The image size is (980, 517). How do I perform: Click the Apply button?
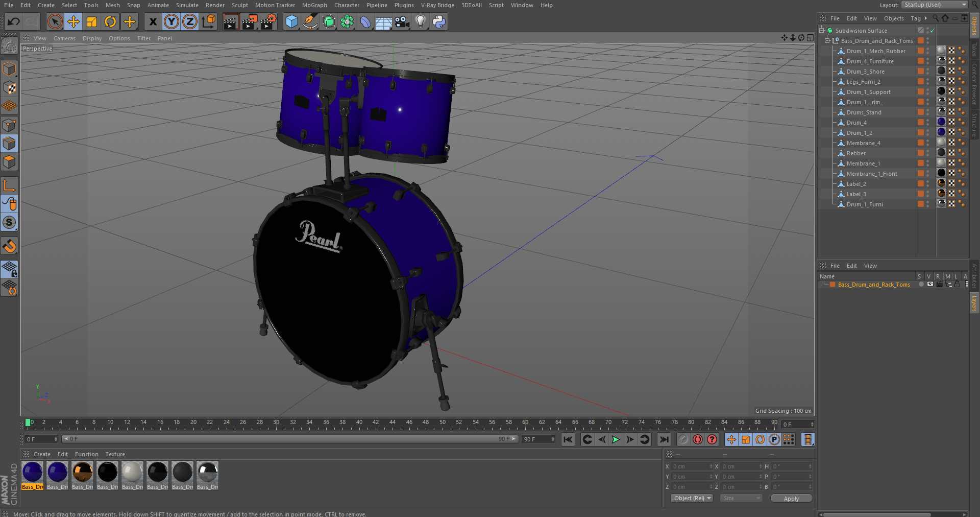791,498
